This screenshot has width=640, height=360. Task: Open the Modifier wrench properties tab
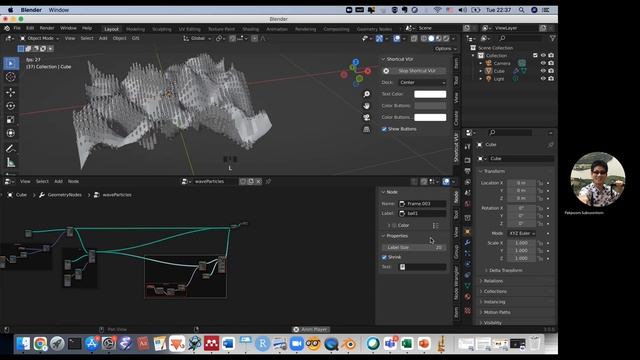tap(468, 242)
